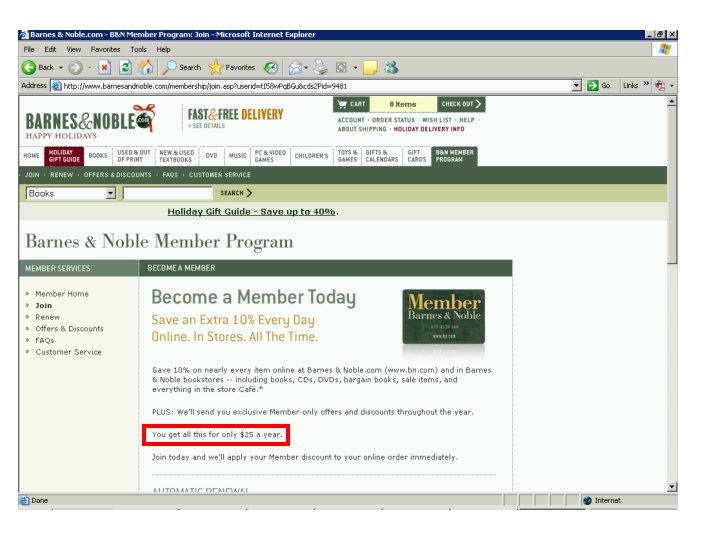The height and width of the screenshot is (540, 720).
Task: Select the B&N Member Program tab
Action: pyautogui.click(x=454, y=156)
